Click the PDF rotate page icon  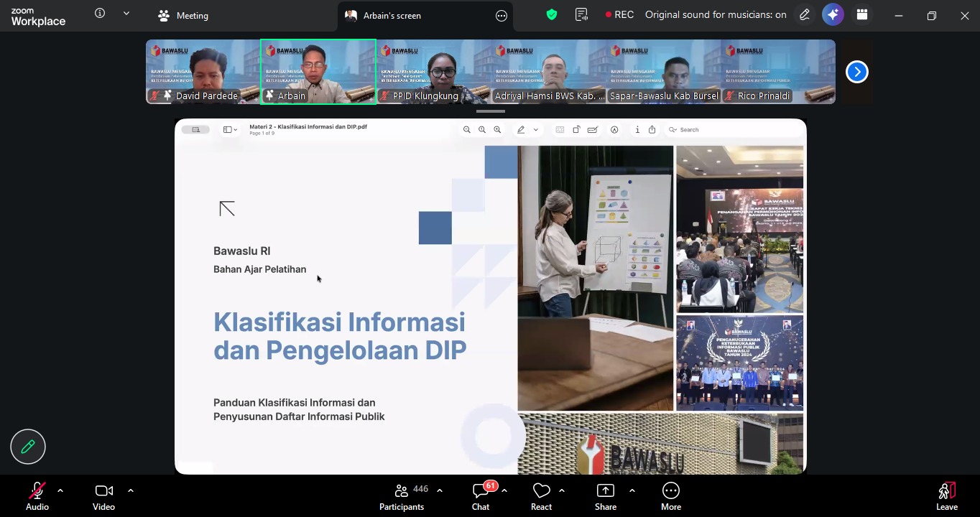(576, 130)
